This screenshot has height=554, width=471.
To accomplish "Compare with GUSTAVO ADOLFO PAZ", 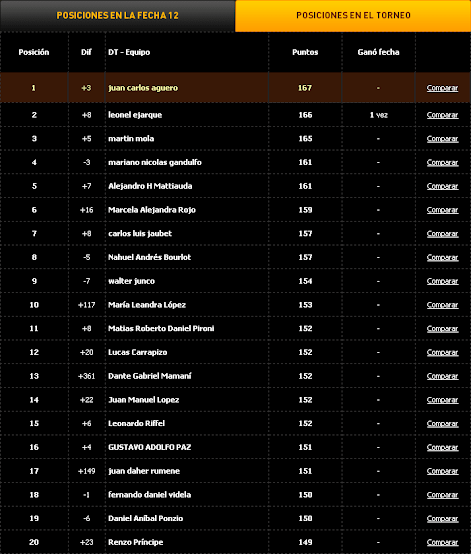I will (442, 447).
